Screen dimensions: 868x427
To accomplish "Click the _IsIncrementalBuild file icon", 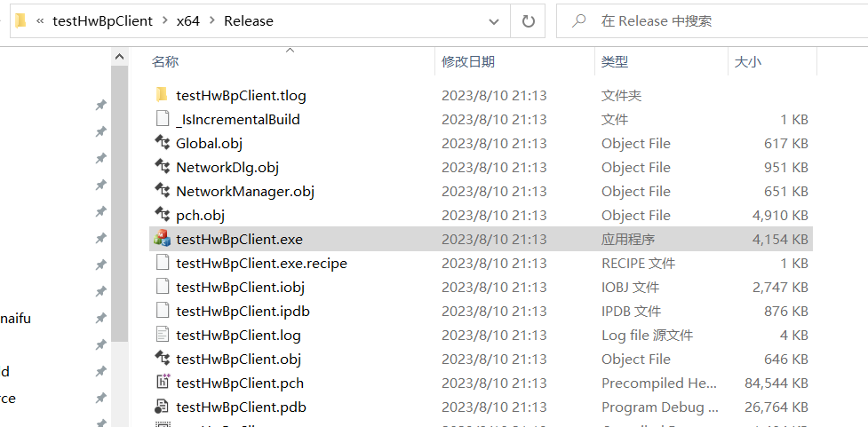I will (162, 119).
